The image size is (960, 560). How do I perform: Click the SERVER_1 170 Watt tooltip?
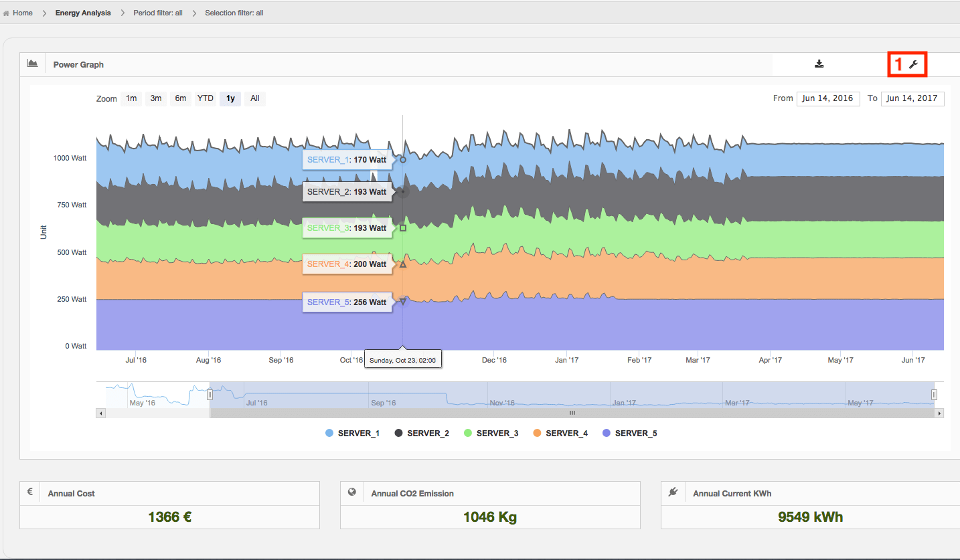[347, 160]
